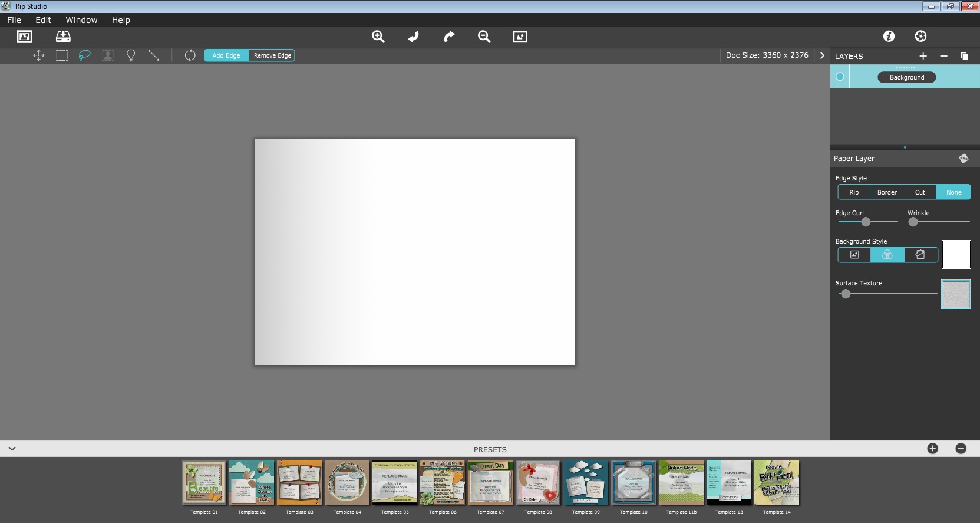This screenshot has width=980, height=523.
Task: Randomize paper layer with dice icon
Action: click(963, 159)
